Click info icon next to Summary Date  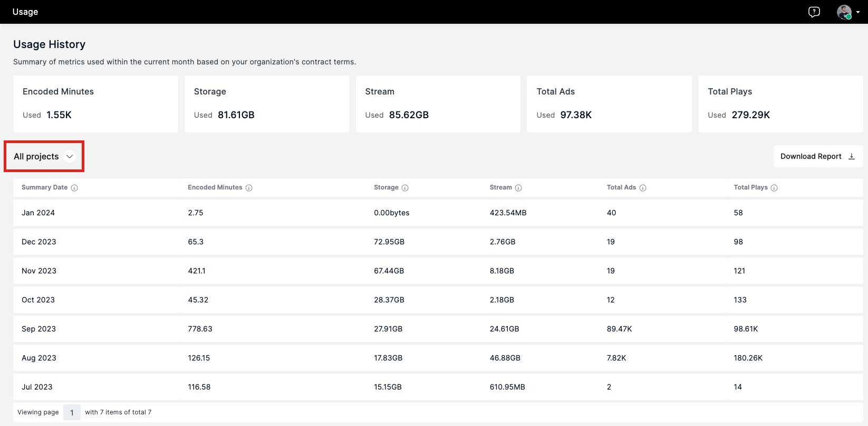coord(74,188)
